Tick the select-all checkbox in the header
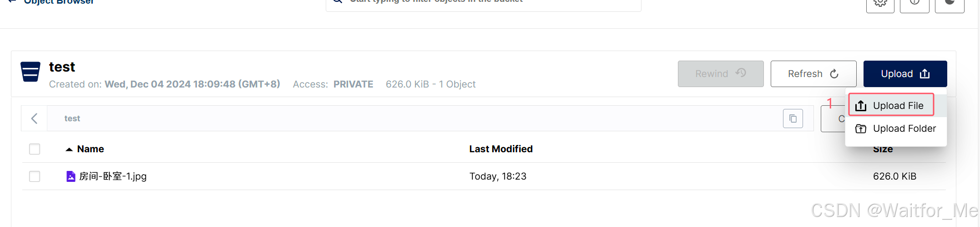The height and width of the screenshot is (227, 980). 35,149
